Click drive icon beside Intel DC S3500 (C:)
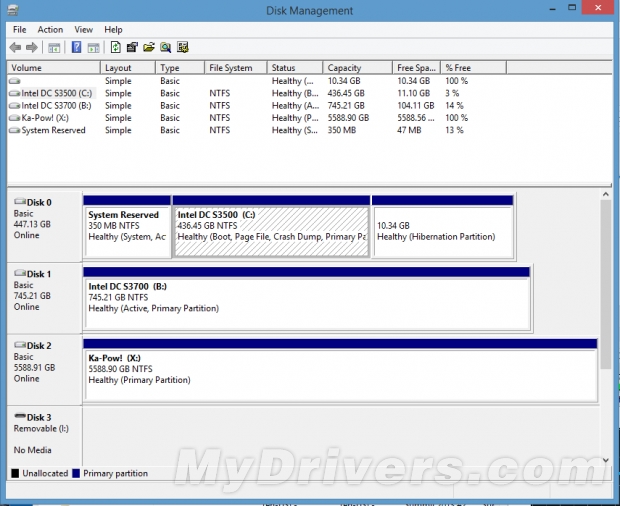Screen dimensions: 620x506 [x=15, y=94]
